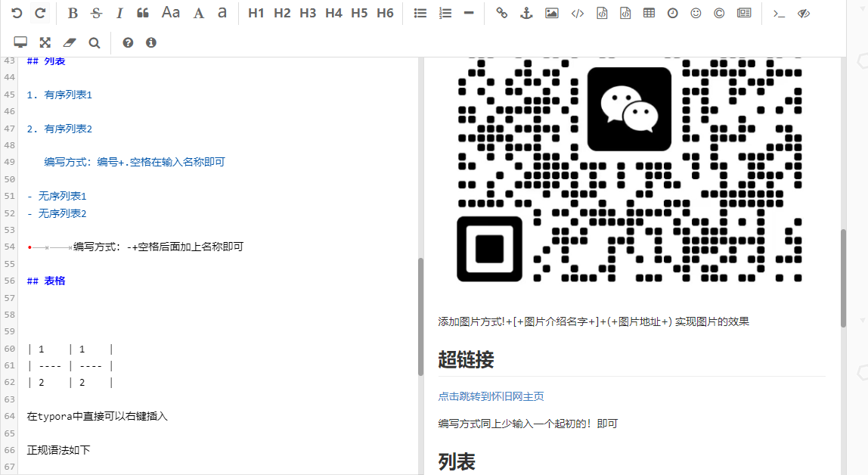Place cursor on '## 表格' heading line
868x475 pixels.
tap(46, 281)
